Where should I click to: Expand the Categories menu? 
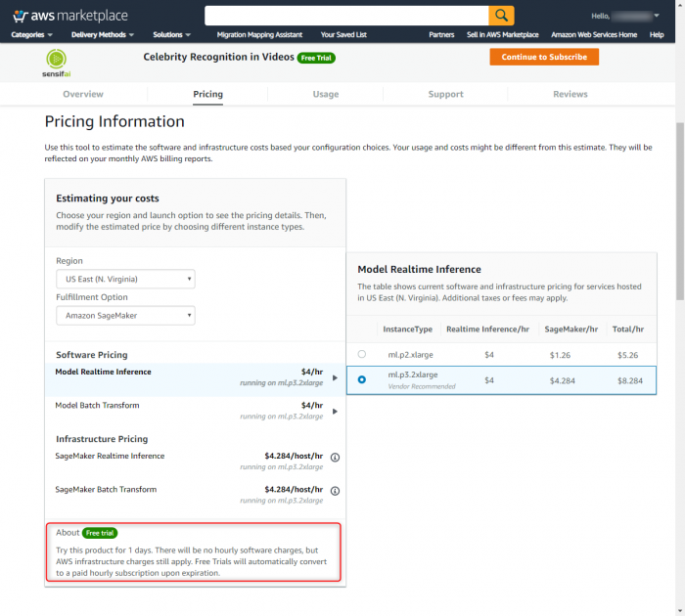[x=32, y=35]
